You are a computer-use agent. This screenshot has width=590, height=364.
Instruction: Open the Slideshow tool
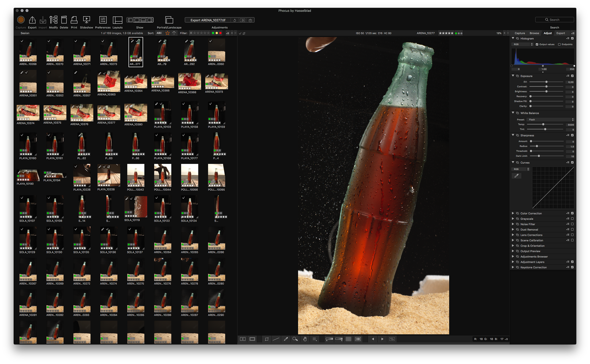click(87, 20)
